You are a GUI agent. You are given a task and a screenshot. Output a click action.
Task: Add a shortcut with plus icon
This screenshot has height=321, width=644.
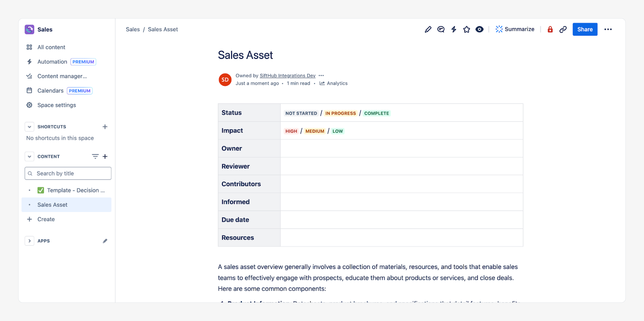[x=105, y=127]
